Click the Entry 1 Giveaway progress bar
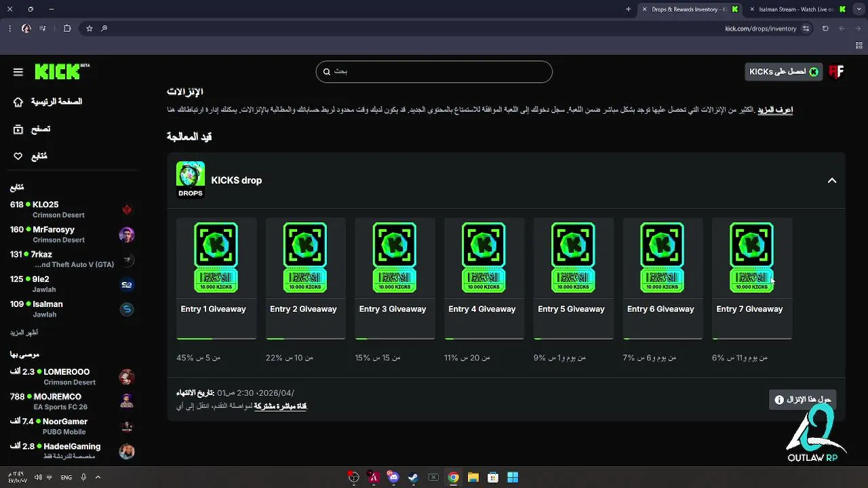This screenshot has width=868, height=488. [x=216, y=338]
